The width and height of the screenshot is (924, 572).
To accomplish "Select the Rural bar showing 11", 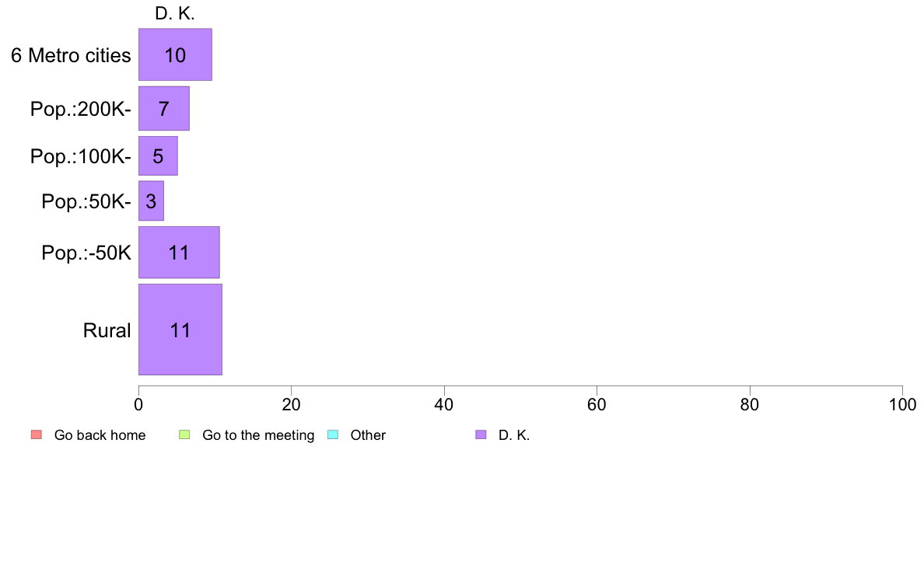I will 180,330.
